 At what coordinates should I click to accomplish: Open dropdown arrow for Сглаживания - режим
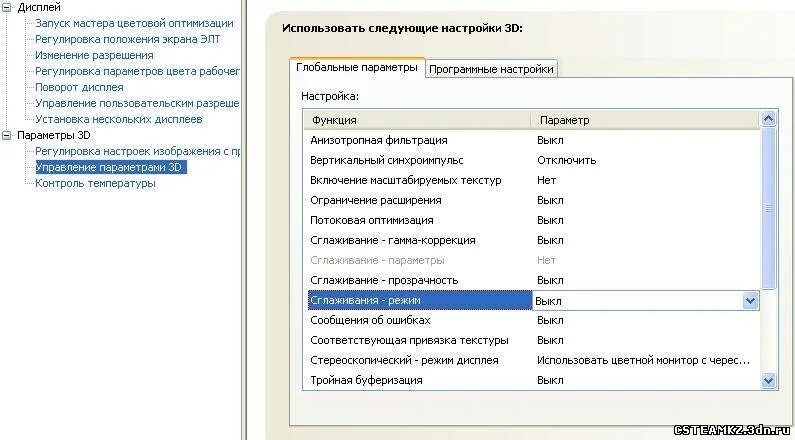coord(750,301)
